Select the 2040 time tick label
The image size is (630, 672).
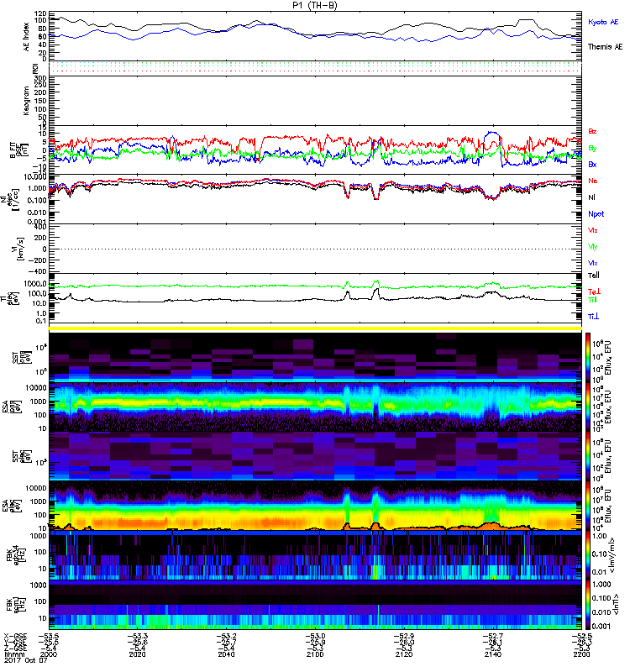(226, 654)
